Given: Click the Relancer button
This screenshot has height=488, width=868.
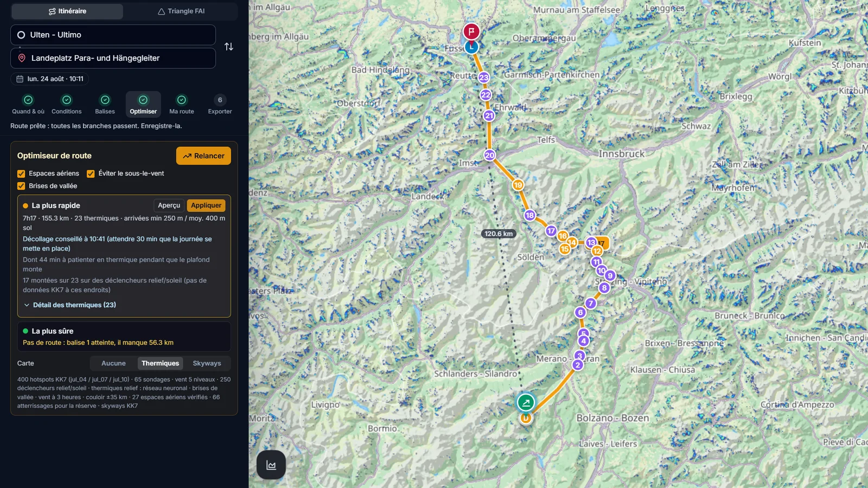Looking at the screenshot, I should click(203, 156).
